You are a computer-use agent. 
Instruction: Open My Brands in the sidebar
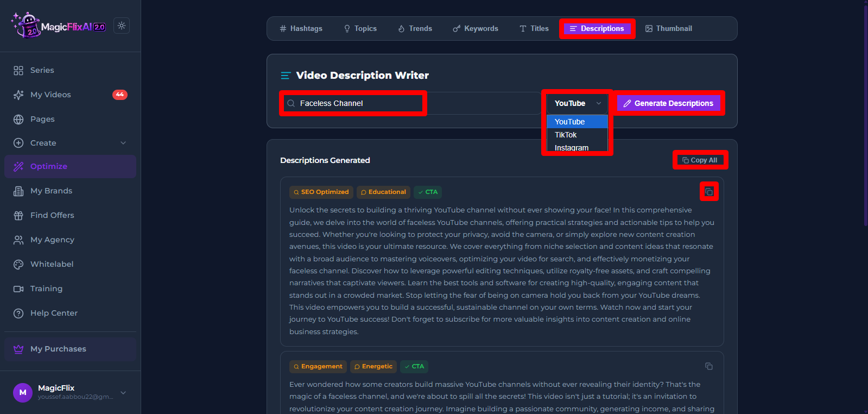click(x=70, y=191)
